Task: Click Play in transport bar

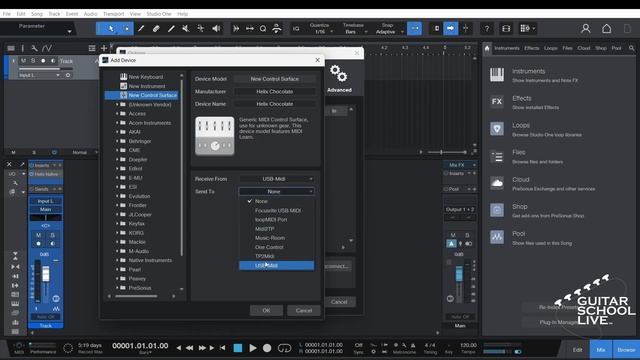Action: tap(253, 348)
